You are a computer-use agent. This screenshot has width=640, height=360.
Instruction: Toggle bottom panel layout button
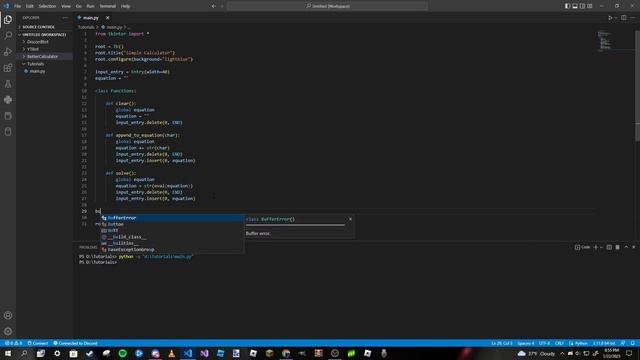pyautogui.click(x=575, y=6)
